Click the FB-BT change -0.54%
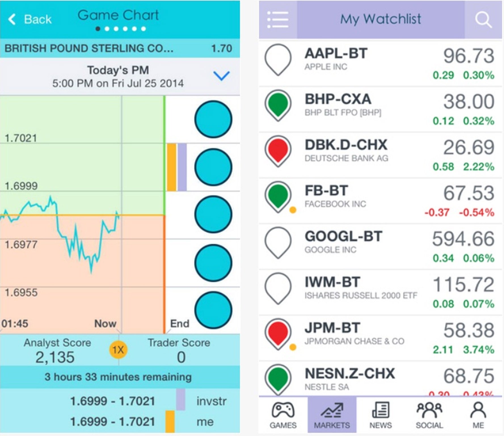 coord(477,212)
